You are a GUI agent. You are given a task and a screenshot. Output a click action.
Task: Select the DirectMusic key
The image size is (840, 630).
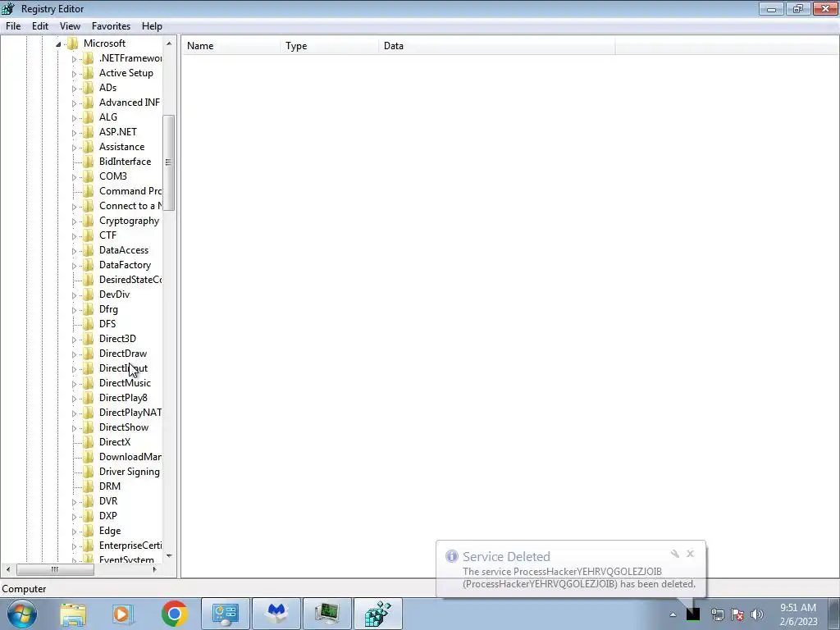(125, 383)
